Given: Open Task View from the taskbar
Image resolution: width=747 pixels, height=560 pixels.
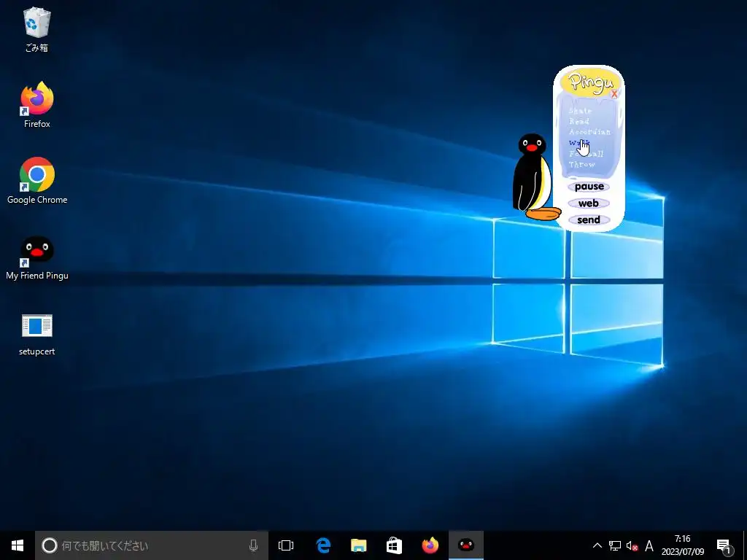Looking at the screenshot, I should tap(286, 545).
